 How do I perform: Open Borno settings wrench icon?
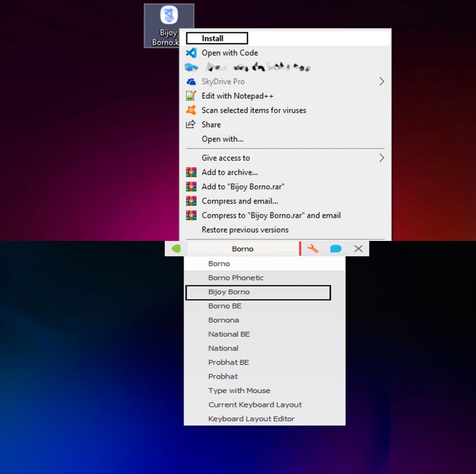click(313, 248)
